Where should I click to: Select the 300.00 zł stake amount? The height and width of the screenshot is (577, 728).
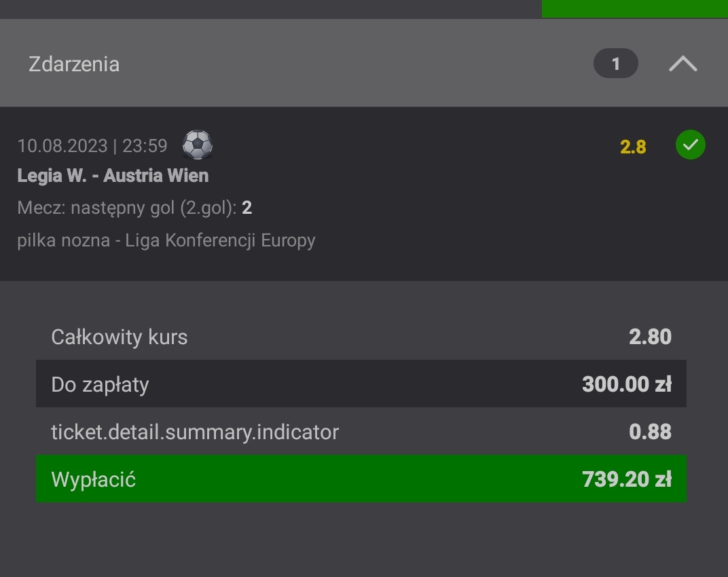coord(626,384)
